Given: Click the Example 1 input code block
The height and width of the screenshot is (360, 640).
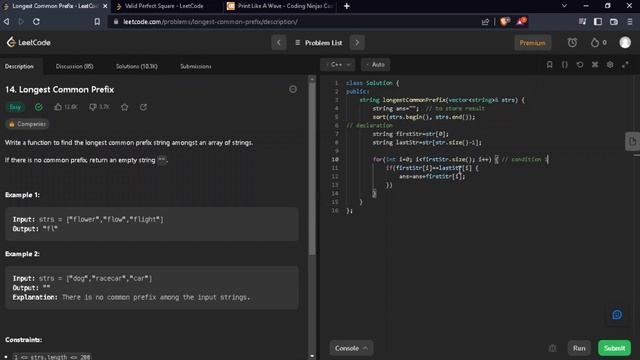Looking at the screenshot, I should click(151, 224).
